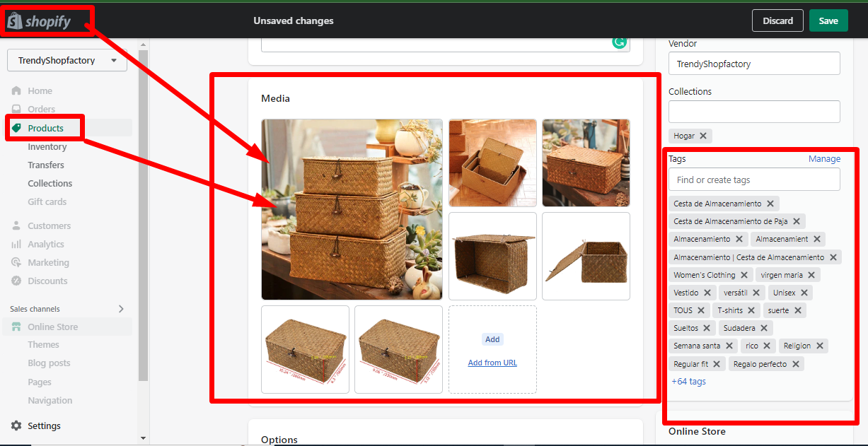The height and width of the screenshot is (446, 868).
Task: Click the Online Store storefront icon
Action: [x=16, y=327]
